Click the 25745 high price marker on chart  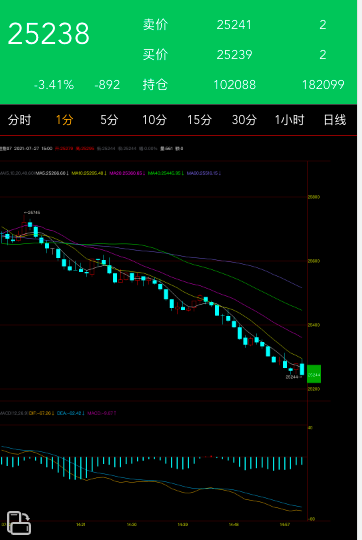coord(32,212)
